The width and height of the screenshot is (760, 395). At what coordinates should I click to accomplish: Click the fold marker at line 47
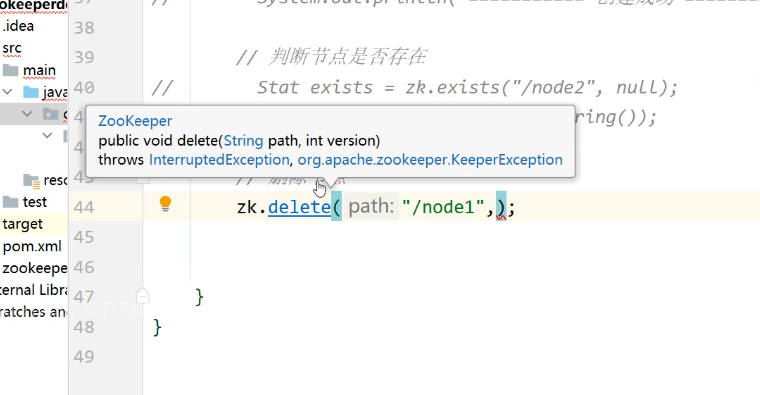click(142, 296)
